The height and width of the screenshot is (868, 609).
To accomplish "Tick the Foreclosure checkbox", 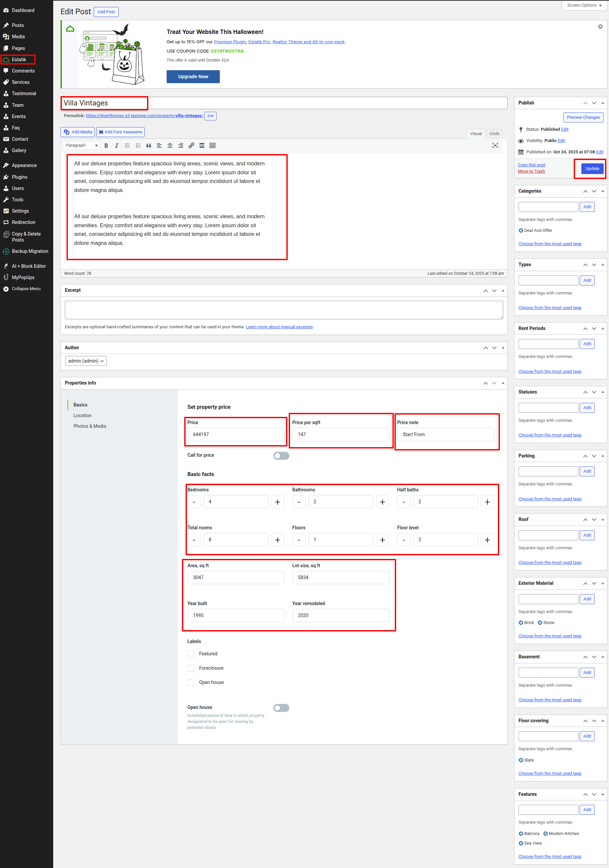I will tap(191, 668).
